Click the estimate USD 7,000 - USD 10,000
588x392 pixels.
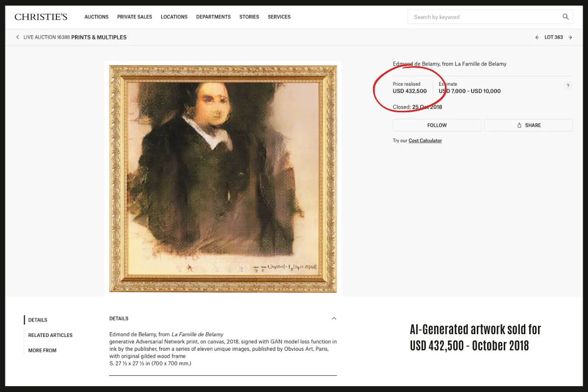469,91
